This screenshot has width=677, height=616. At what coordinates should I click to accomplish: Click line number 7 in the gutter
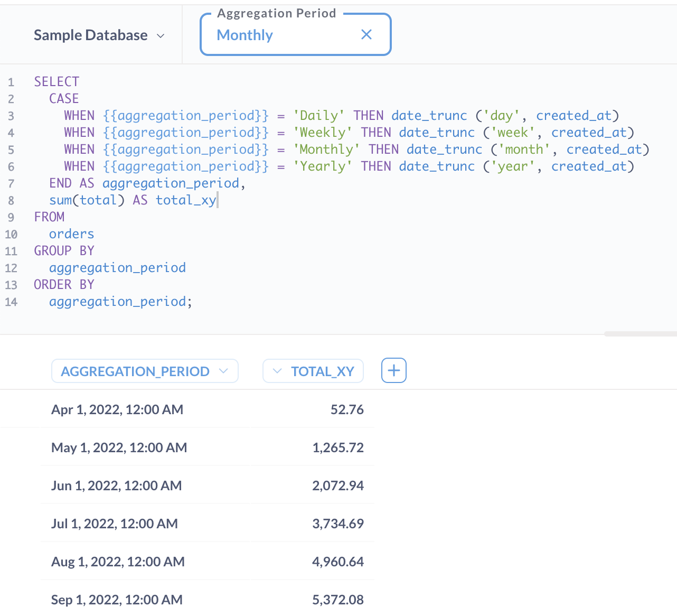pyautogui.click(x=11, y=184)
